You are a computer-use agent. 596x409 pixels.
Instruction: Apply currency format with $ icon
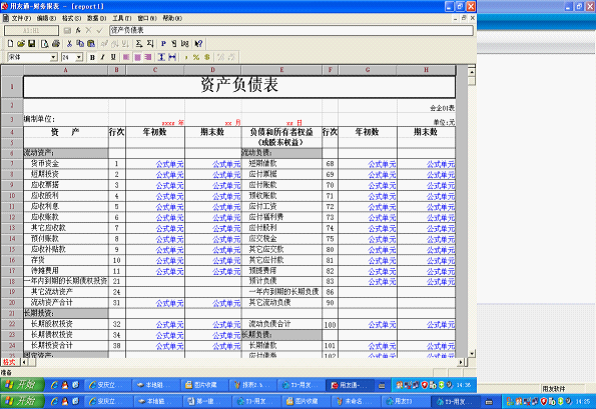point(207,57)
